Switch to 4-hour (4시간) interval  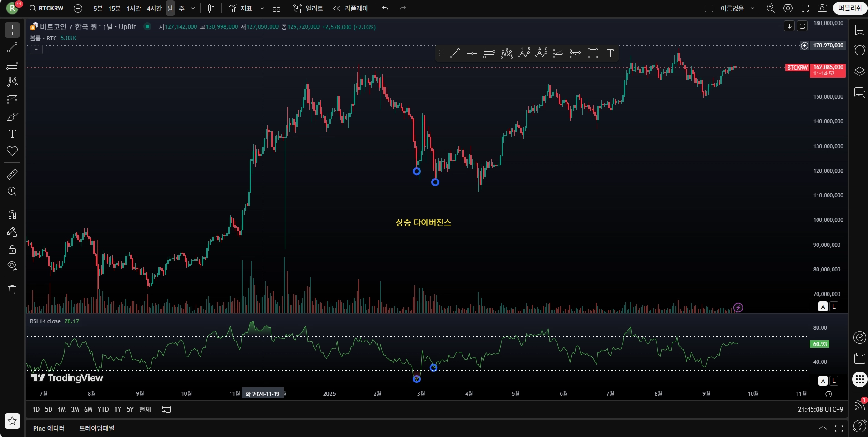pyautogui.click(x=154, y=8)
